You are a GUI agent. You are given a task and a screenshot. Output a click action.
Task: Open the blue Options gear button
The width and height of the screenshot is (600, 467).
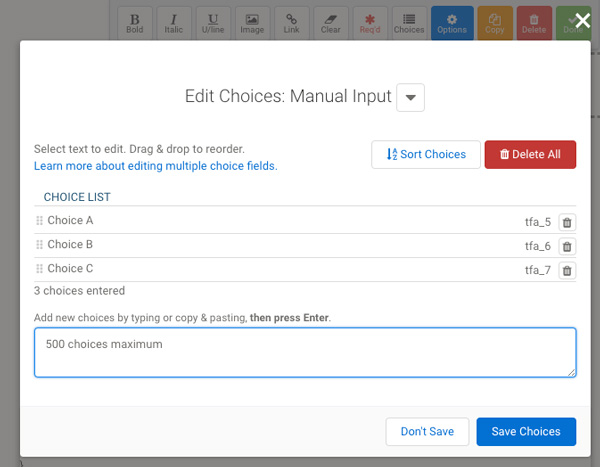pyautogui.click(x=452, y=23)
